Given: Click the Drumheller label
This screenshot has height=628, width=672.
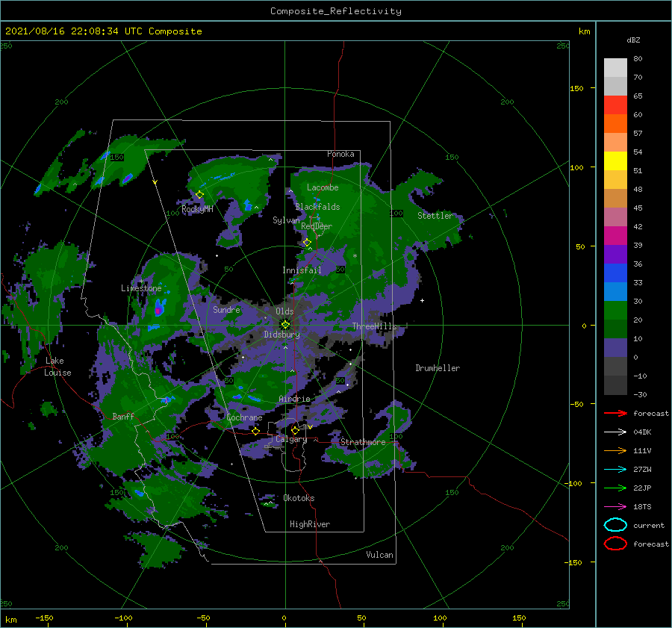Looking at the screenshot, I should (438, 368).
